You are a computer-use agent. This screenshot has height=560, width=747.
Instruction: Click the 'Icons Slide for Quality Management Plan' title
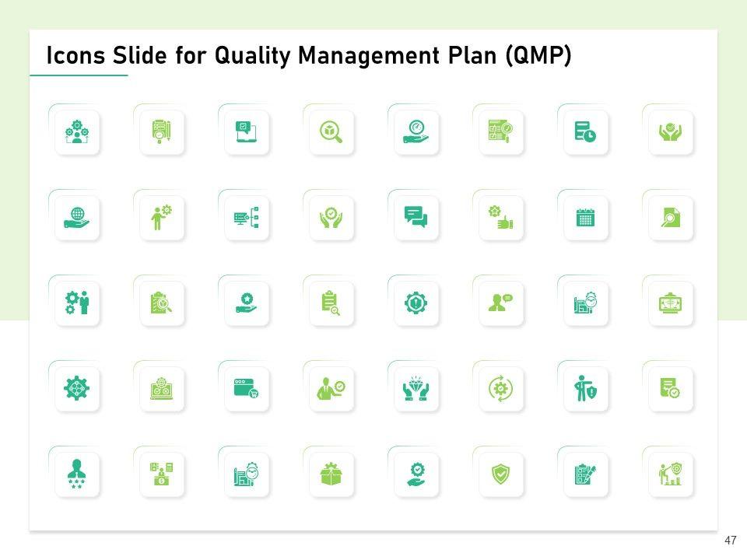pyautogui.click(x=309, y=56)
